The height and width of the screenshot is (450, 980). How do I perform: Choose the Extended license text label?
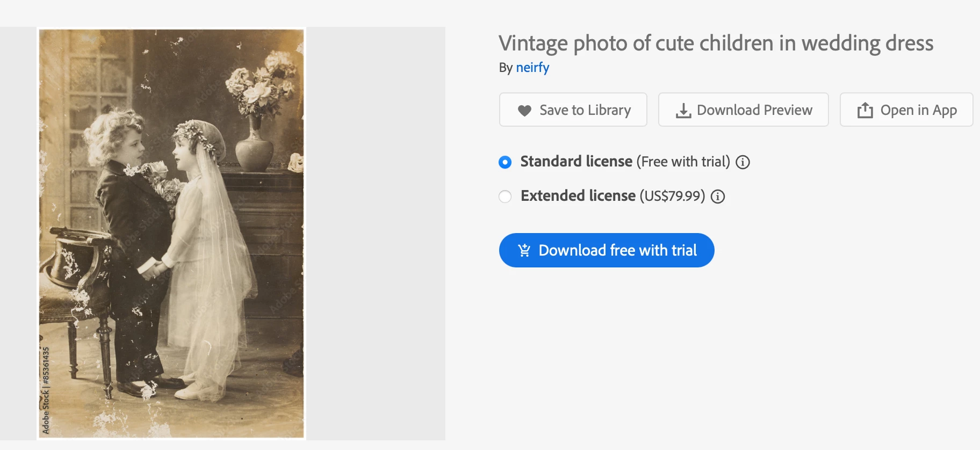tap(578, 196)
